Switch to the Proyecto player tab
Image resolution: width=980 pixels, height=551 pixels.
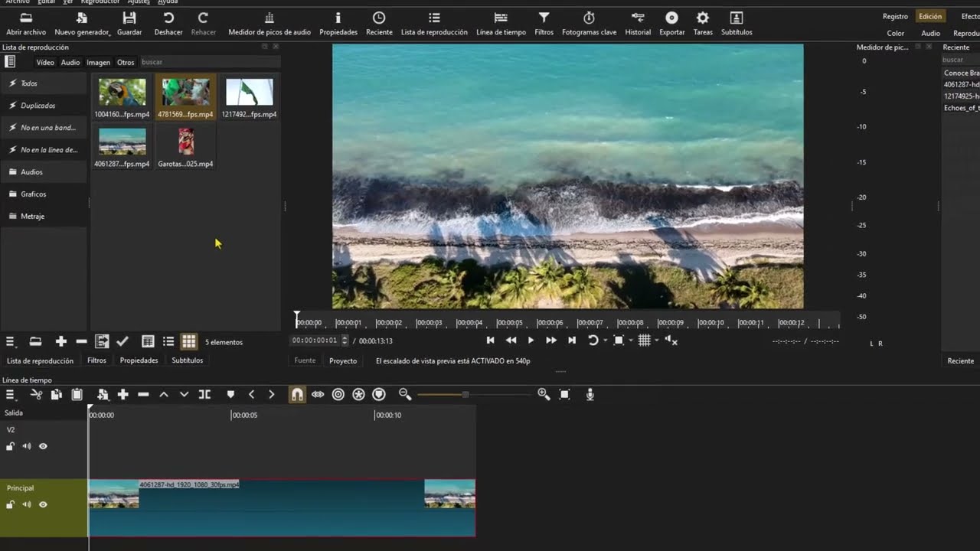click(343, 360)
